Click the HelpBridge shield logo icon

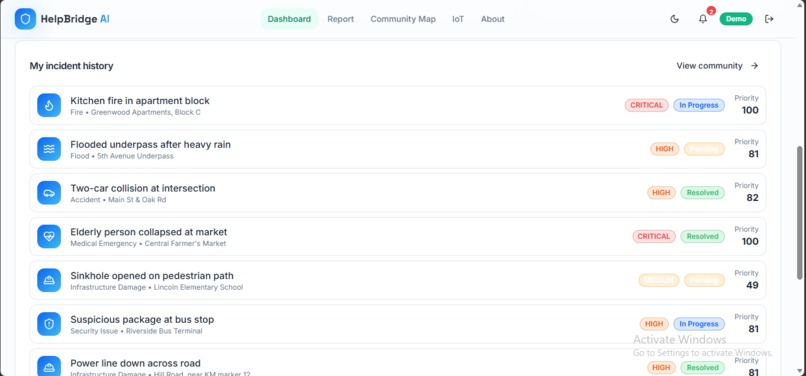[x=25, y=19]
